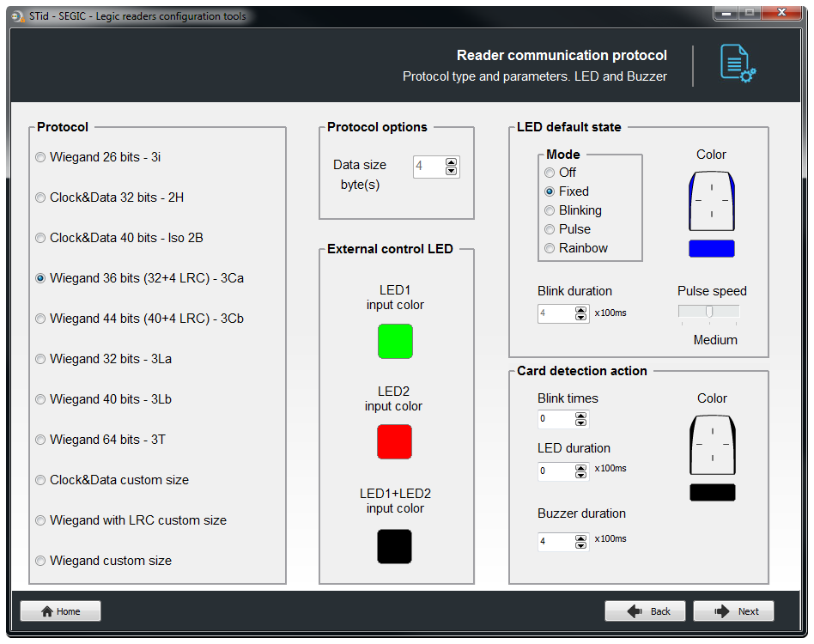Click the black LED1+LED2 input color swatch

(x=394, y=547)
